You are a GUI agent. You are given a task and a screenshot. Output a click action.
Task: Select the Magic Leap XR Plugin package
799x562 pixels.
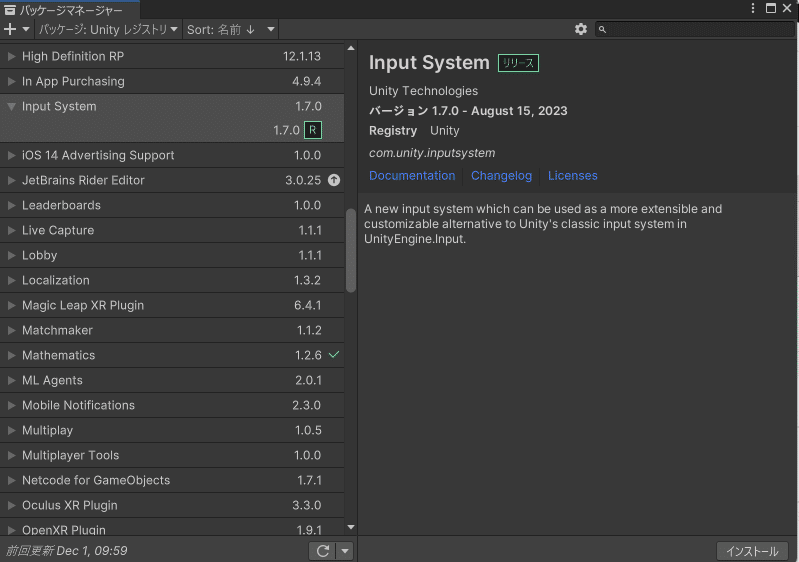(x=172, y=305)
